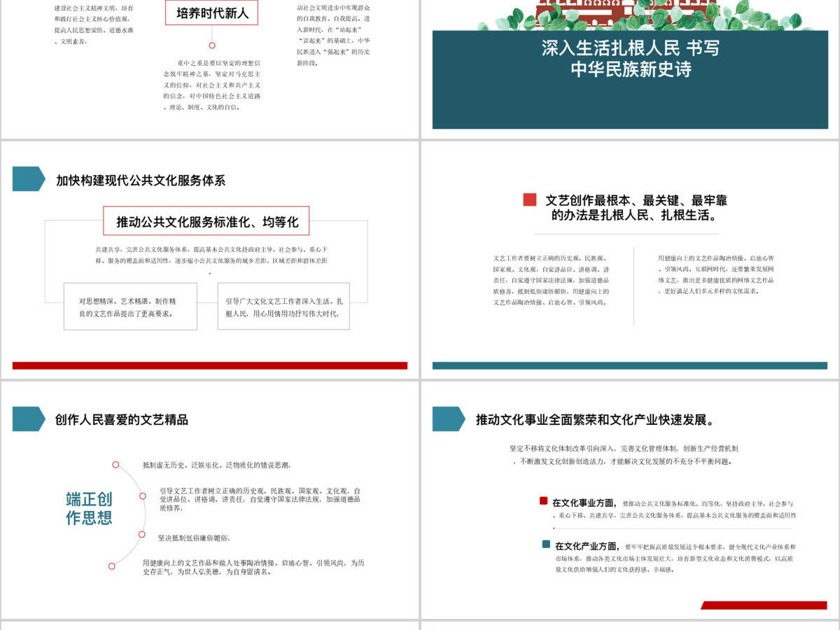Select heading 创作人民喜爱的文艺精品
The image size is (840, 630).
122,420
